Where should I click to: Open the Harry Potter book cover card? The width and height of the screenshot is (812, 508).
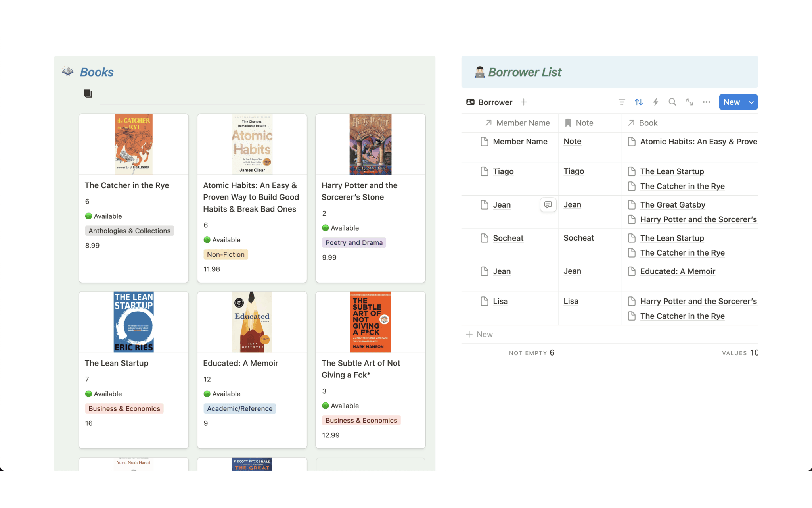click(x=370, y=144)
